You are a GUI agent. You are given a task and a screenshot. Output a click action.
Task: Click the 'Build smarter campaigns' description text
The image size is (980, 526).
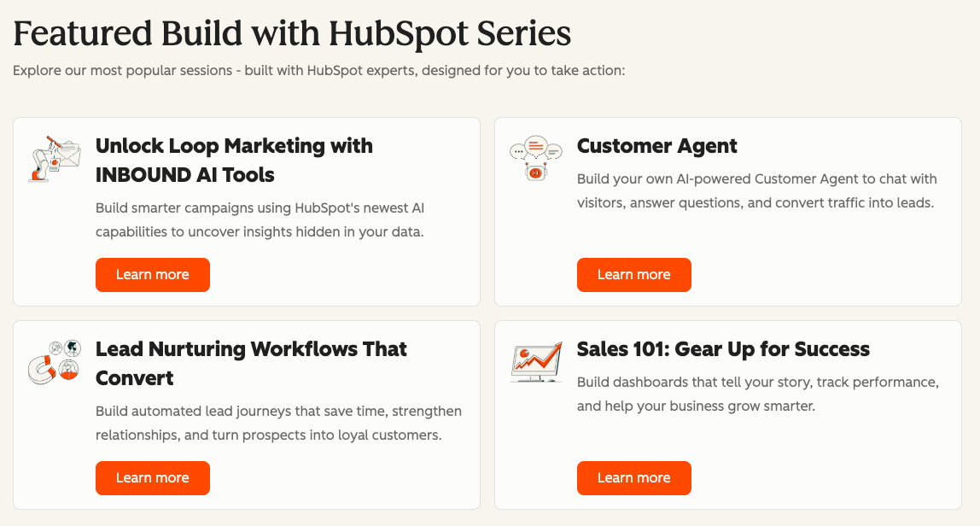[x=260, y=219]
